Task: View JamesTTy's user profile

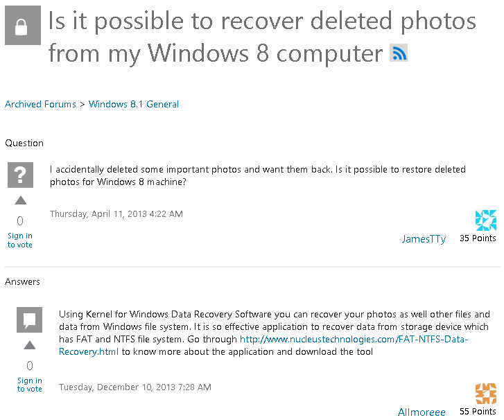Action: pyautogui.click(x=424, y=238)
